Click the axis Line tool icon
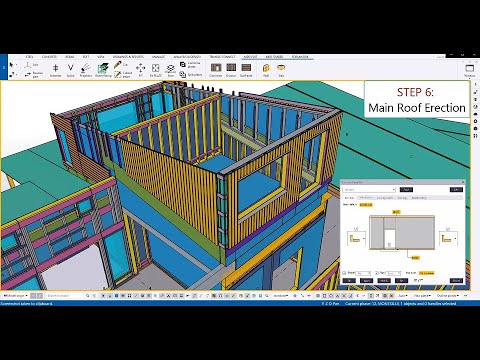Image resolution: width=480 pixels, height=360 pixels. [28, 65]
